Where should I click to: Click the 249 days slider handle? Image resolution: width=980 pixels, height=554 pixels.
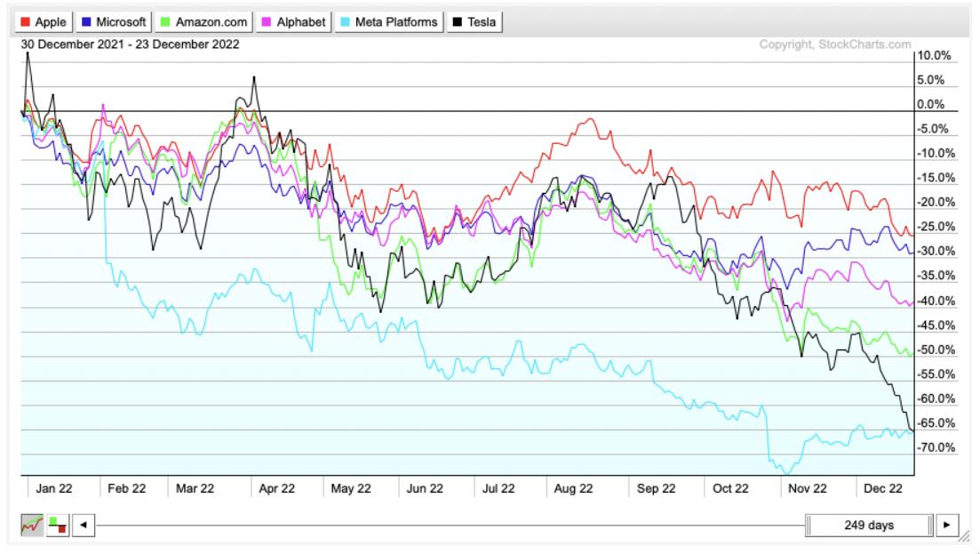868,525
